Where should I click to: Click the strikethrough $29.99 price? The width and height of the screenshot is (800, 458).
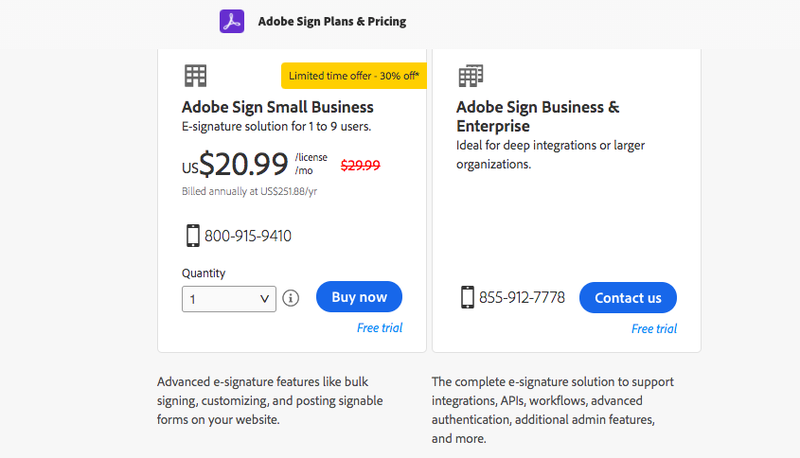coord(360,165)
